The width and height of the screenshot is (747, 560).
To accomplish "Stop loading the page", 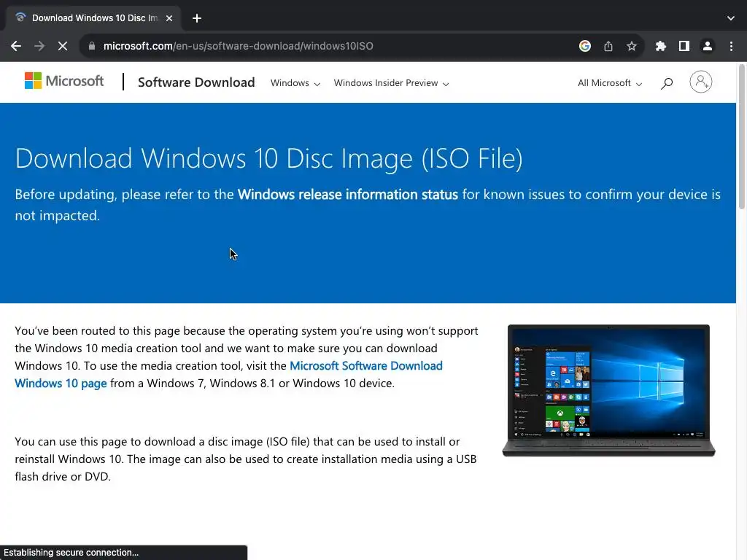I will [63, 46].
